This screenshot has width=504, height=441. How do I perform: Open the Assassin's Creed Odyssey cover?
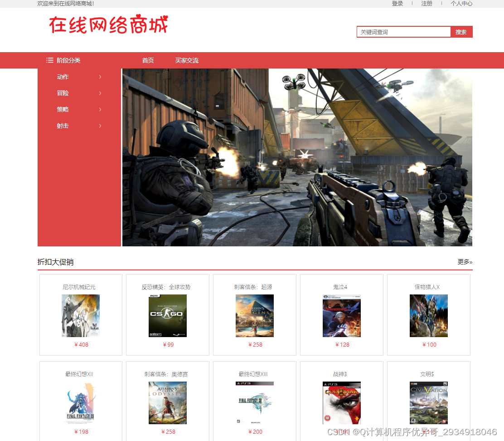click(167, 403)
